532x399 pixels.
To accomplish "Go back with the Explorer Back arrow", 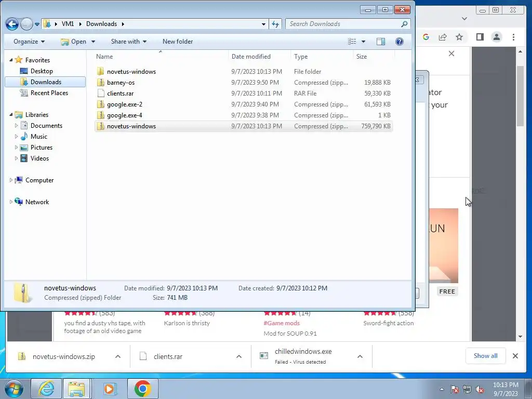I will (12, 24).
